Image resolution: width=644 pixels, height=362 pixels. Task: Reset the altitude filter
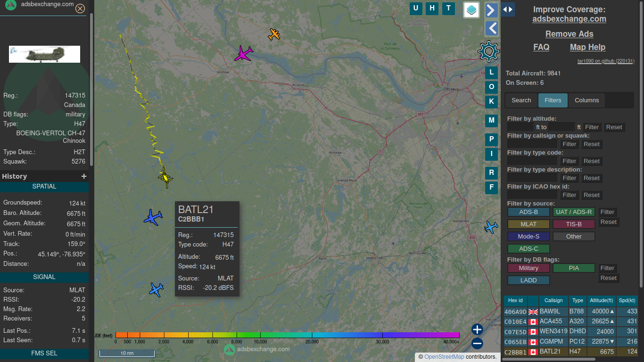(614, 127)
